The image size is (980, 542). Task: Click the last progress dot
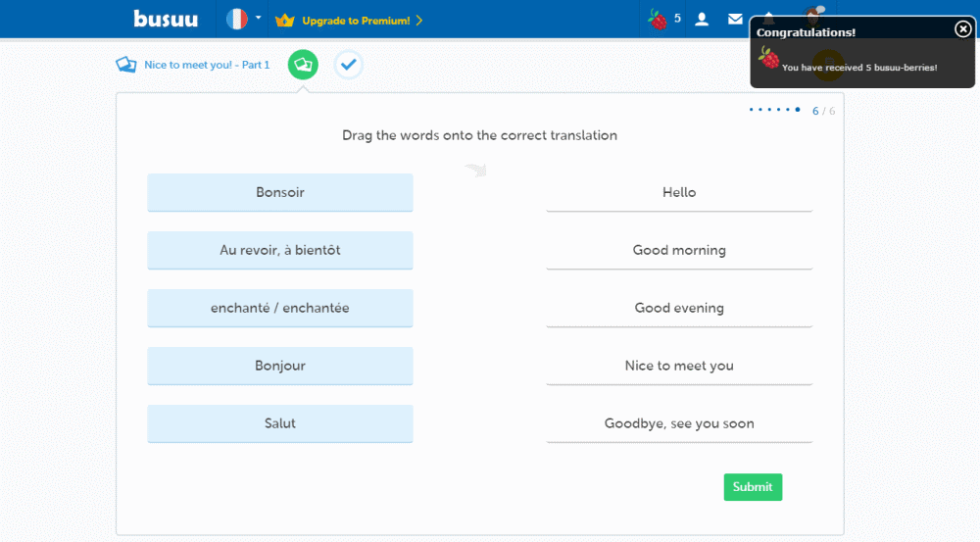798,110
